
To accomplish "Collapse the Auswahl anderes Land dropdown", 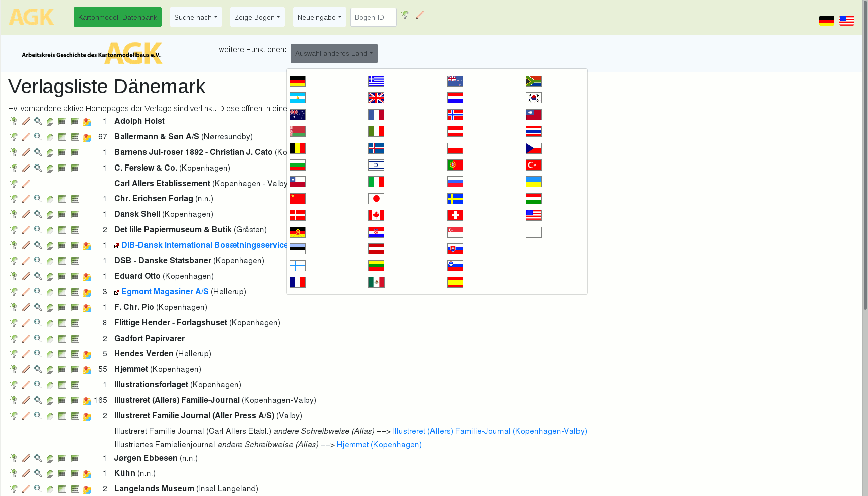I will pos(334,53).
